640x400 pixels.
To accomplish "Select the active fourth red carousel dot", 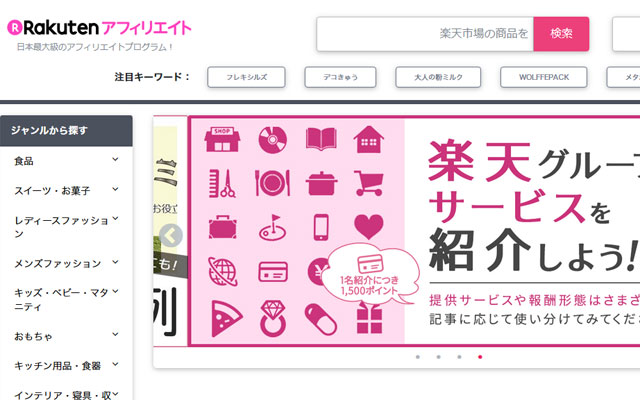I will pos(480,357).
